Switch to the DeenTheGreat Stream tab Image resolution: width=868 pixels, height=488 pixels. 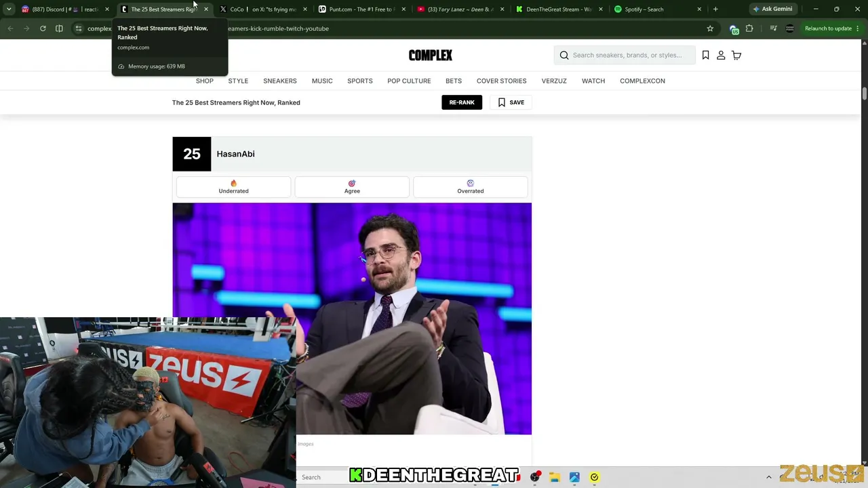coord(559,9)
